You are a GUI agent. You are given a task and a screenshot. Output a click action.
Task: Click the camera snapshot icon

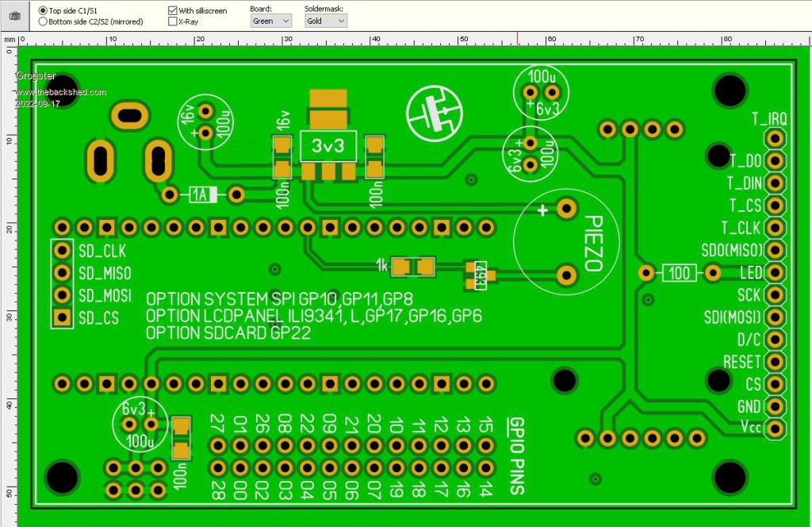[15, 16]
